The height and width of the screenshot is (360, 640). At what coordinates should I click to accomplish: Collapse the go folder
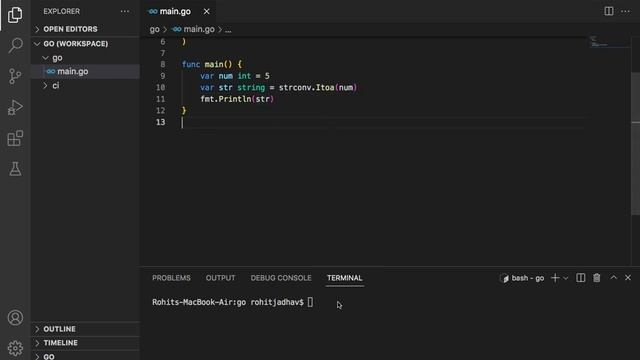click(85, 58)
